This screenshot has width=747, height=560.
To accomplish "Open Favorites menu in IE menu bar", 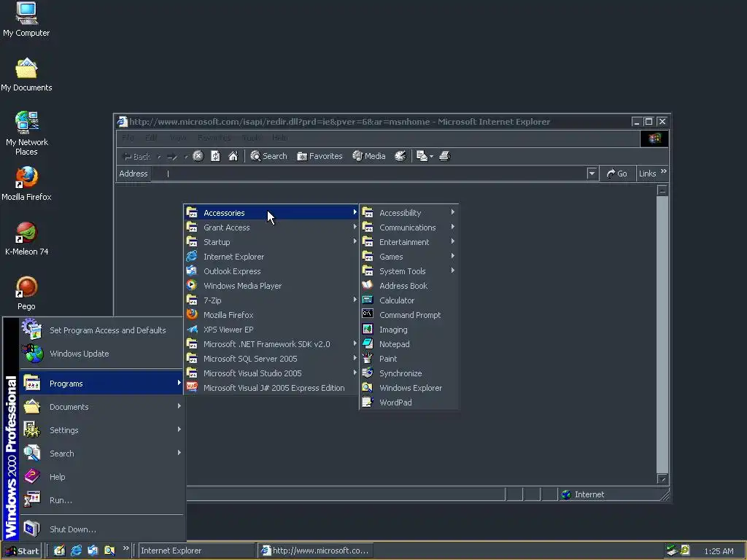I will [214, 138].
